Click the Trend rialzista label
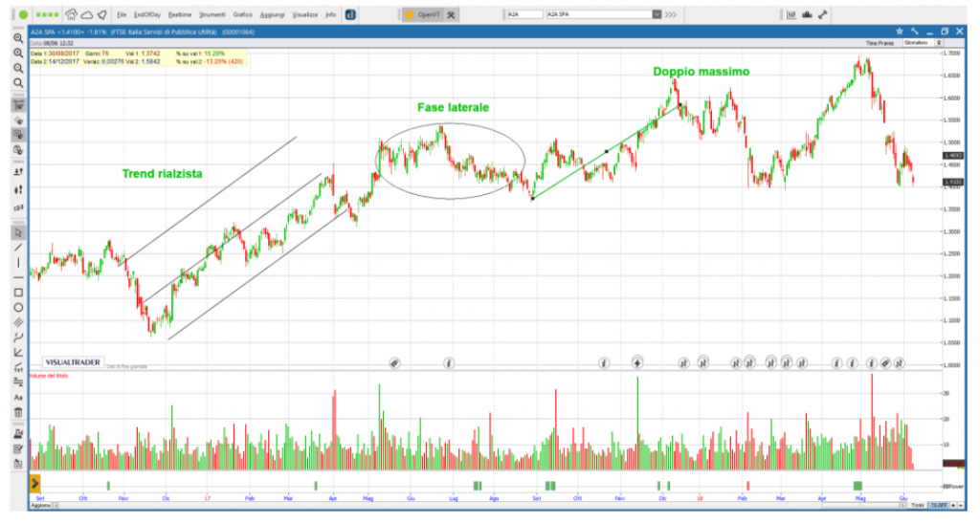Image resolution: width=980 pixels, height=523 pixels. click(x=163, y=173)
